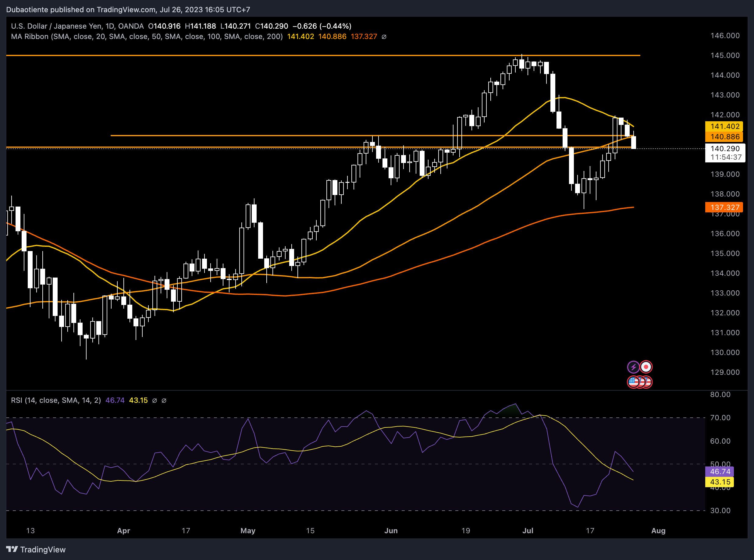Click the 137.327 value in MA Ribbon legend
Screen dimensions: 754x560
(364, 37)
